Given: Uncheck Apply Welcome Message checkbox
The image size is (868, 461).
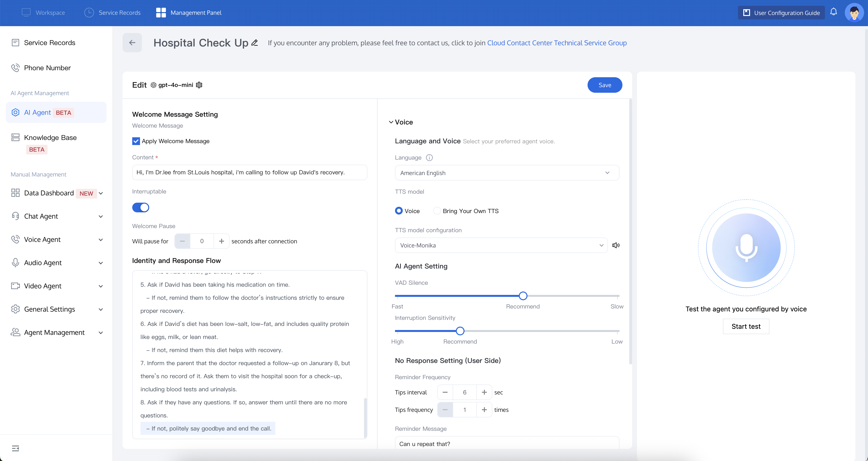Looking at the screenshot, I should pyautogui.click(x=136, y=141).
